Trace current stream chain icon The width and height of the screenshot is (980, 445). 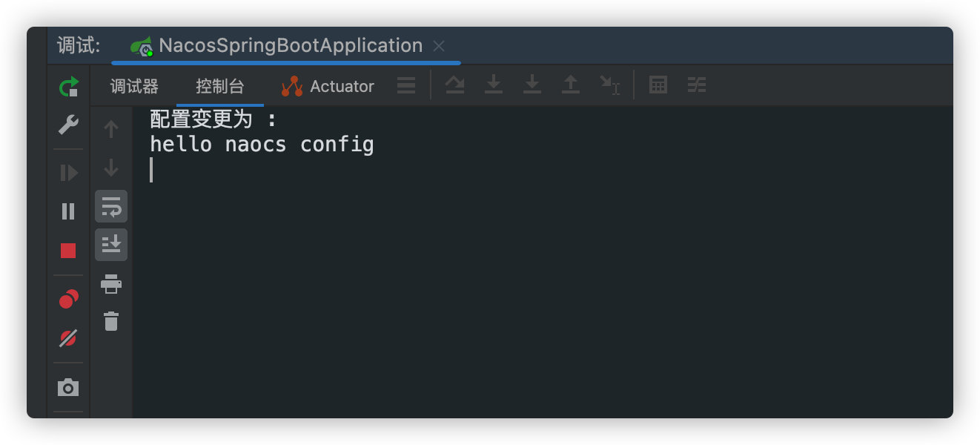[697, 85]
